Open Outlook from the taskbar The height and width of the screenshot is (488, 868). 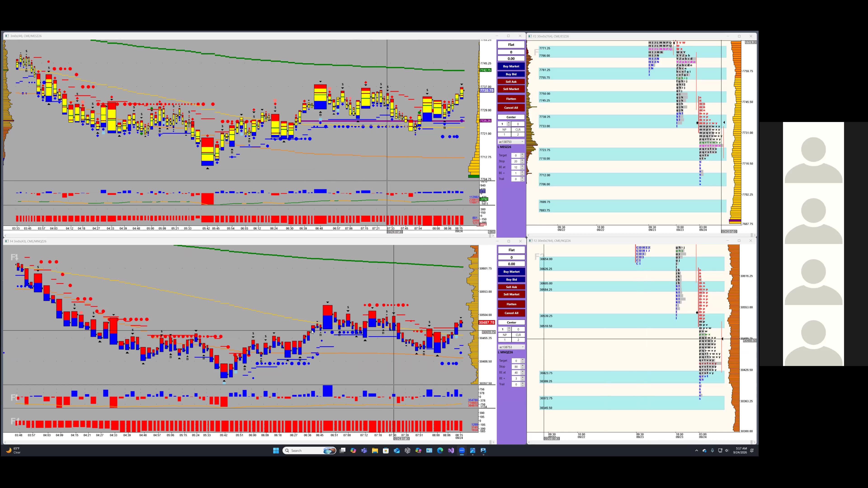pyautogui.click(x=397, y=451)
